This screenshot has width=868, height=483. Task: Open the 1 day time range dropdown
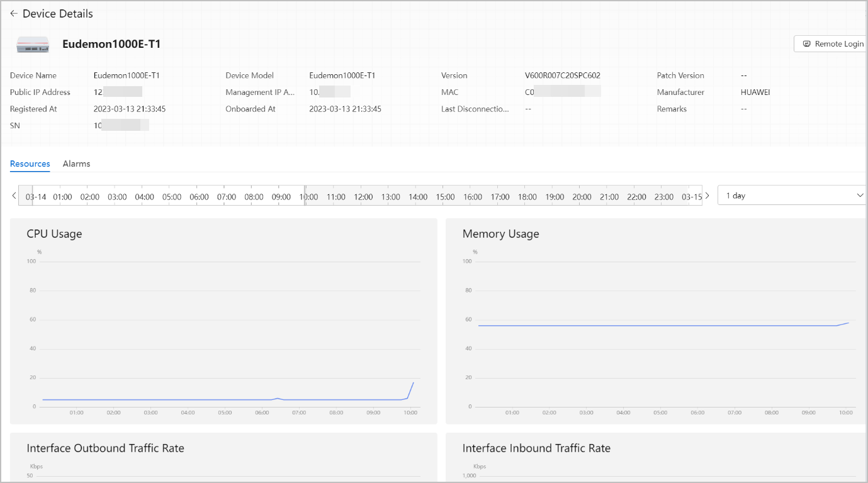(x=792, y=196)
